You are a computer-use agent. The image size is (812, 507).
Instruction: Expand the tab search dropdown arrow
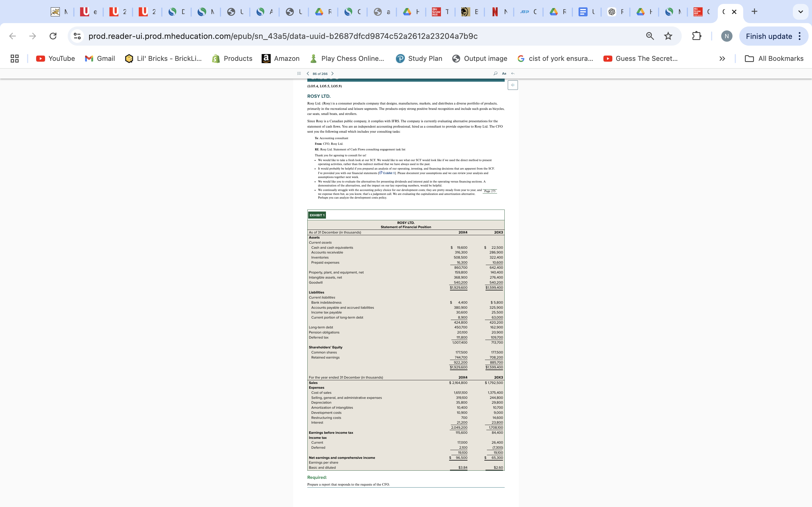click(x=801, y=12)
